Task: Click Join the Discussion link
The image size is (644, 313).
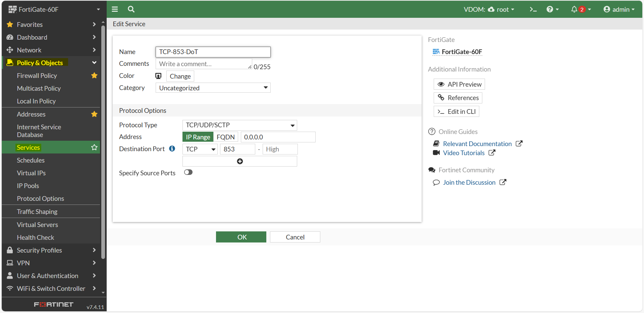Action: point(469,182)
